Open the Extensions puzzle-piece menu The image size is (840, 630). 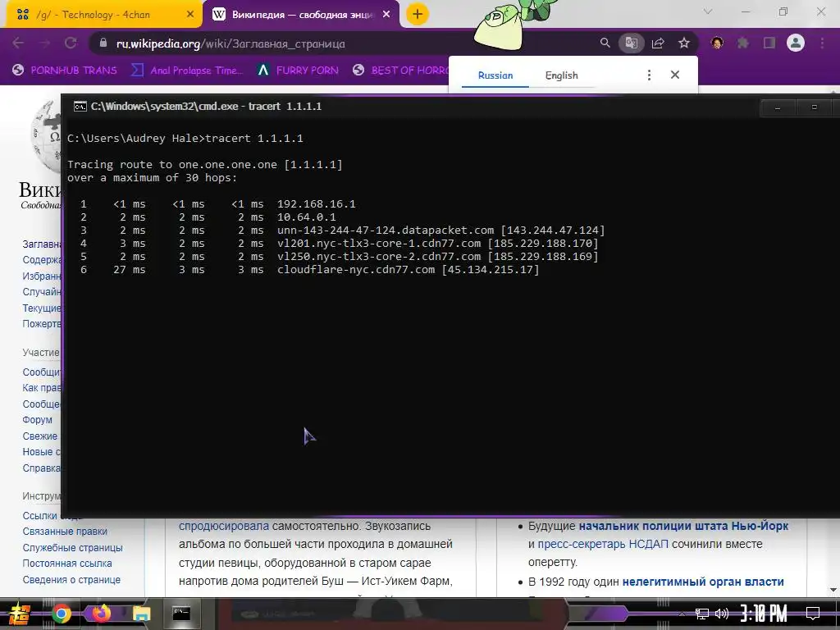(743, 43)
